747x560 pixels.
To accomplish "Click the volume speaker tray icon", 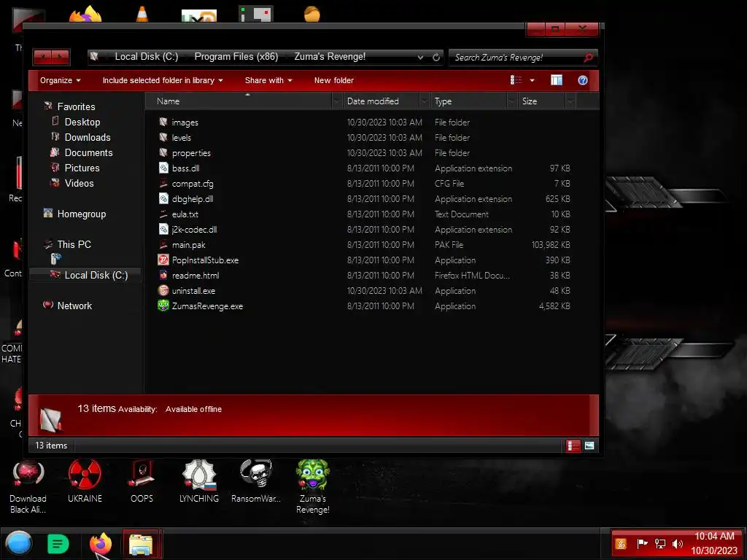I will [x=677, y=544].
